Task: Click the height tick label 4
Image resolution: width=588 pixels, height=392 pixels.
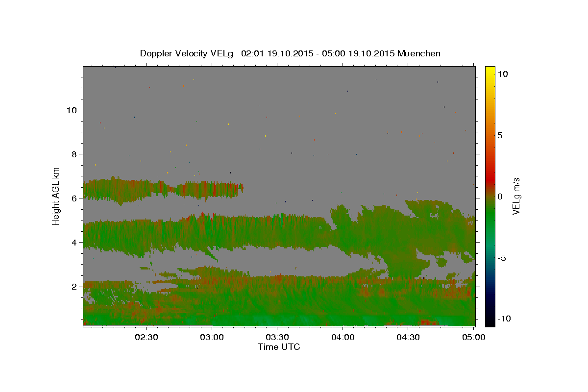Action: tap(75, 243)
